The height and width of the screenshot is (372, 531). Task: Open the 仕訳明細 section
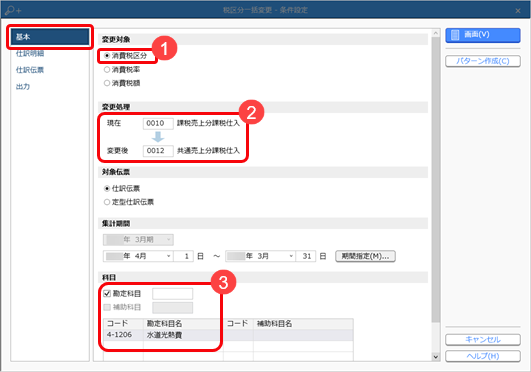[x=30, y=54]
